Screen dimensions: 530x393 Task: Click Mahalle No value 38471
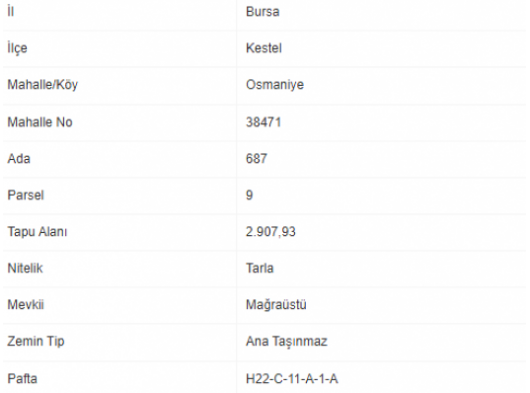pos(263,122)
